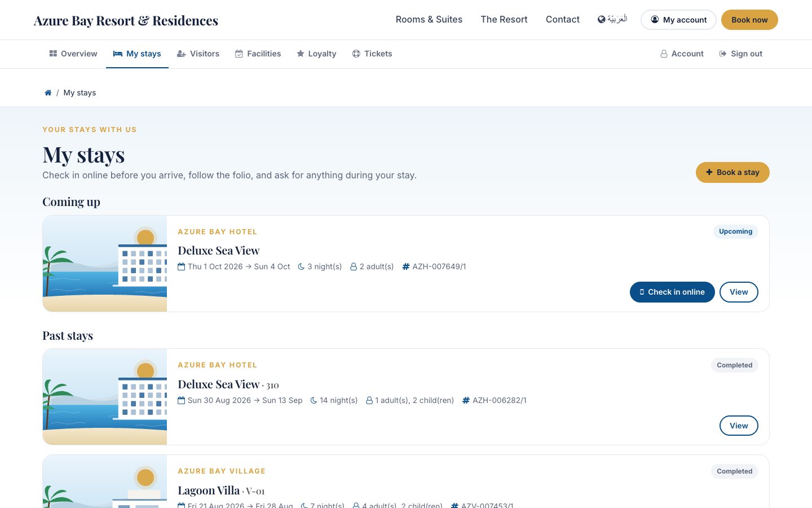This screenshot has height=508, width=812.
Task: Click the moon icon next to 3 night(s)
Action: point(302,266)
